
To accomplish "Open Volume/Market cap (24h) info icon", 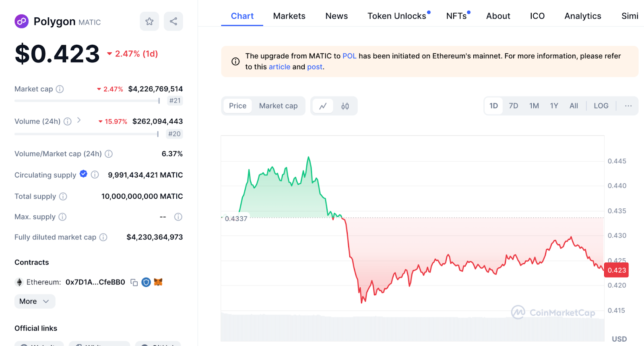I will pyautogui.click(x=109, y=154).
